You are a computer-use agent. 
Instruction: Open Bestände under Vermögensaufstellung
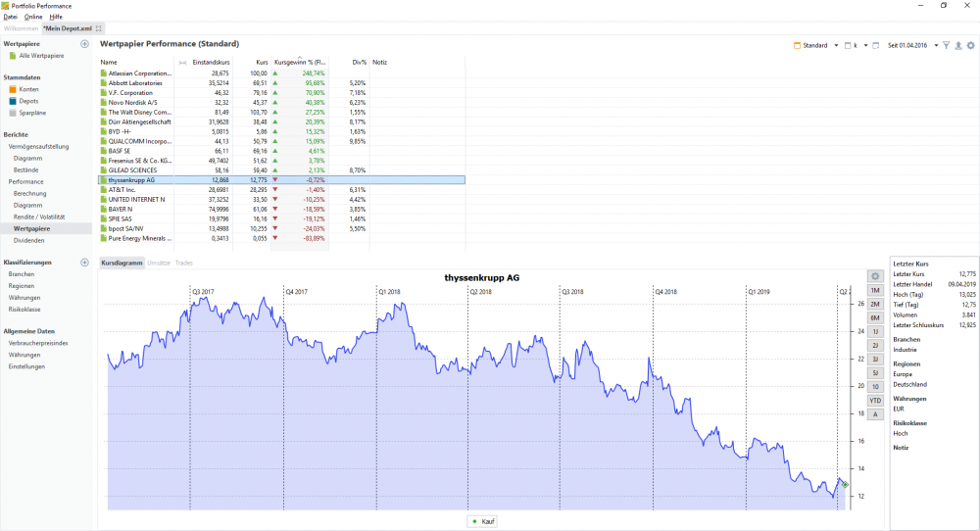(x=26, y=169)
